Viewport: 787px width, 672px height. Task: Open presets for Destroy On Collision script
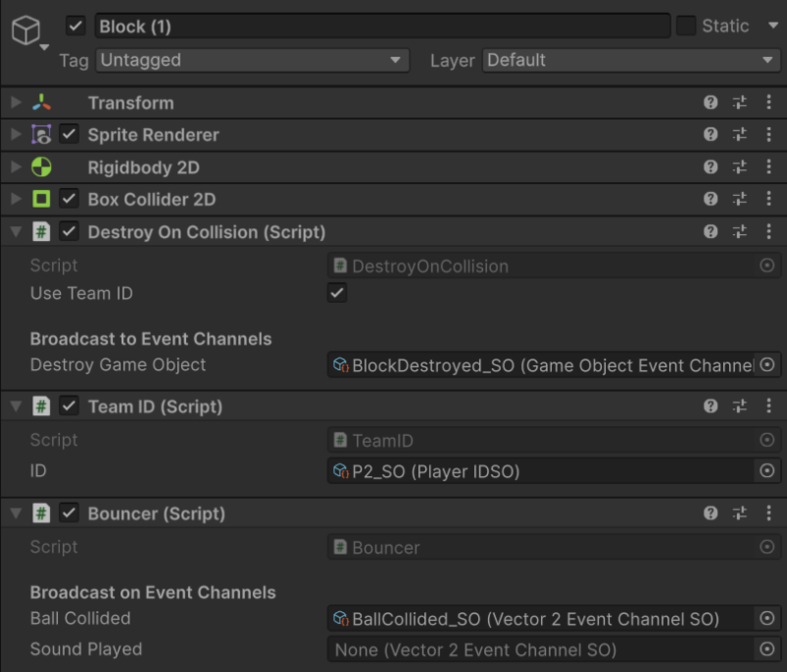[740, 232]
